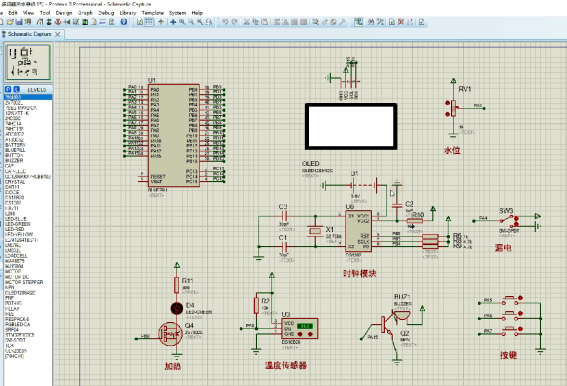Click the Paste from clipboard icon

point(265,22)
